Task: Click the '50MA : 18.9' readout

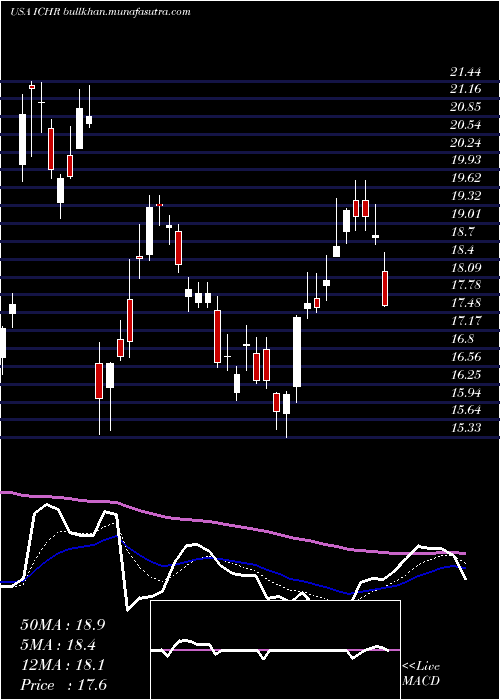Action: [63, 625]
